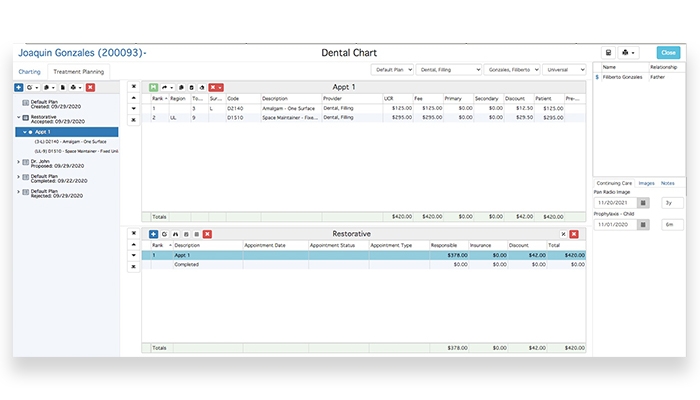
Task: Open calendar picker for Pan Radio Image date
Action: point(643,202)
